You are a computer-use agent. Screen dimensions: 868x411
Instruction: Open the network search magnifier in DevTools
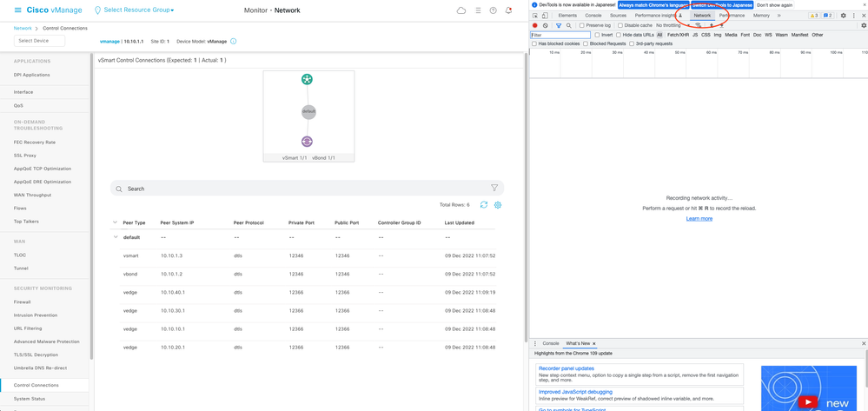[x=568, y=25]
